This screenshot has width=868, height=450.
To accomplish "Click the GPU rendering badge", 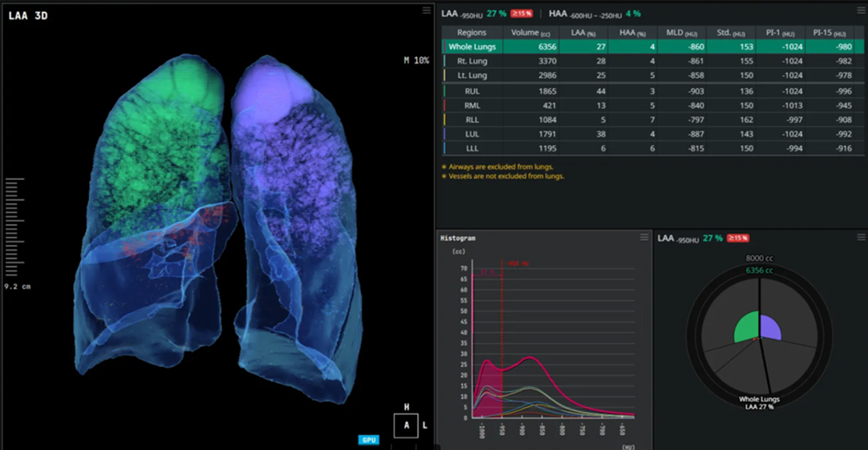I will [x=369, y=440].
